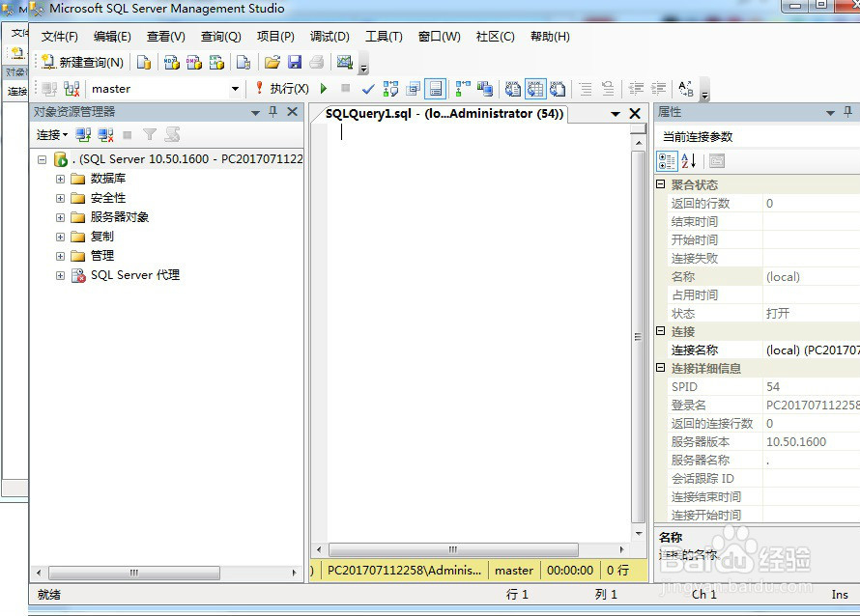Open the 项目(P) menu
This screenshot has width=860, height=616.
[x=275, y=37]
